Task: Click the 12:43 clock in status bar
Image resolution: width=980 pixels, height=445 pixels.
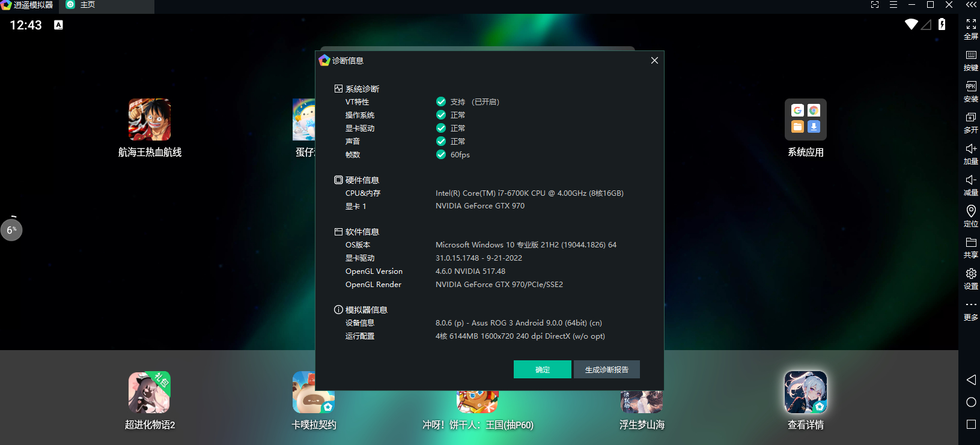Action: click(x=26, y=25)
